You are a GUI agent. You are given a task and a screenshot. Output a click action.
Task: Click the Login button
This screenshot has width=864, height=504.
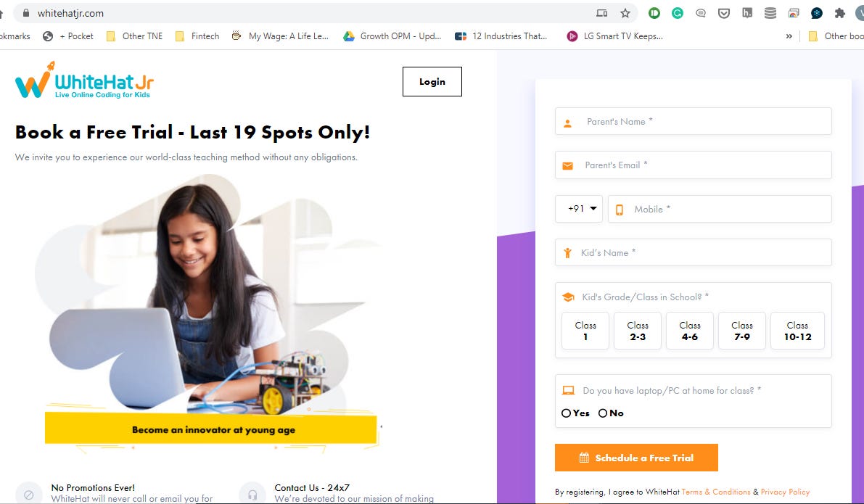pyautogui.click(x=432, y=81)
